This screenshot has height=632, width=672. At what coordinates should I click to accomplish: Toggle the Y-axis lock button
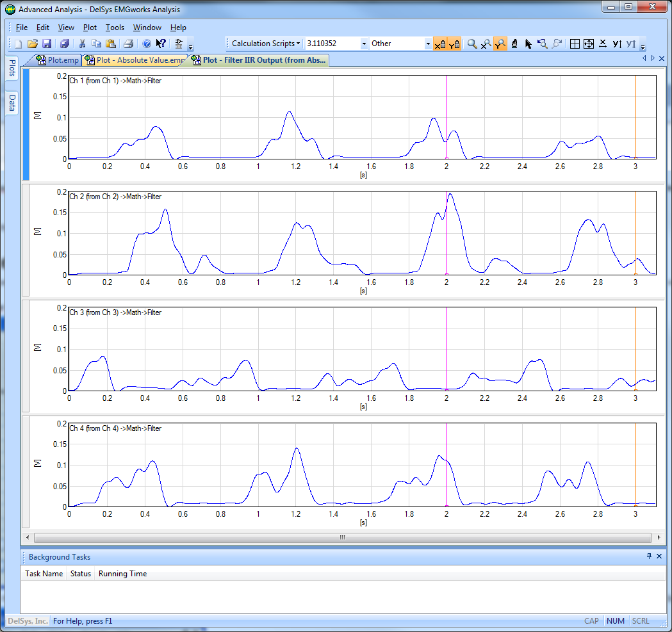(x=454, y=44)
